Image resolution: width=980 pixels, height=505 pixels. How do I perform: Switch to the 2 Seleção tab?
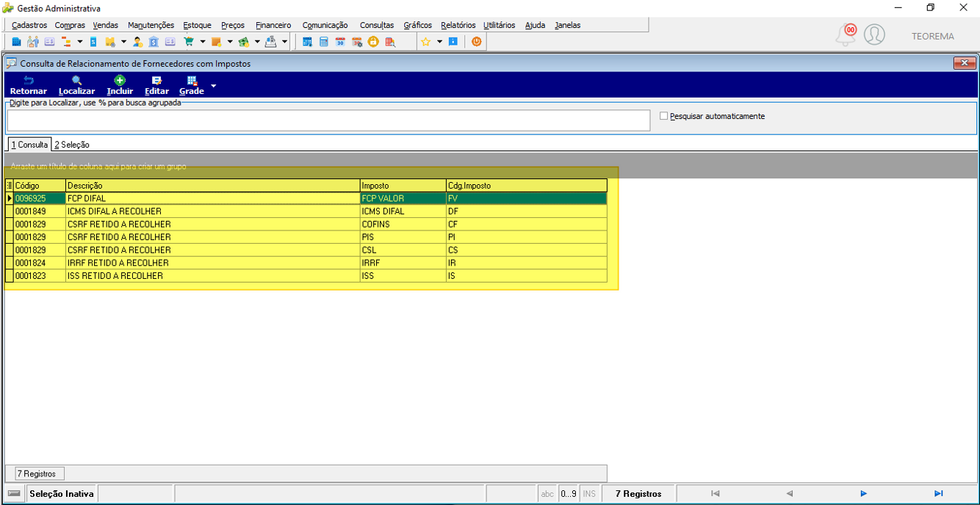point(72,145)
